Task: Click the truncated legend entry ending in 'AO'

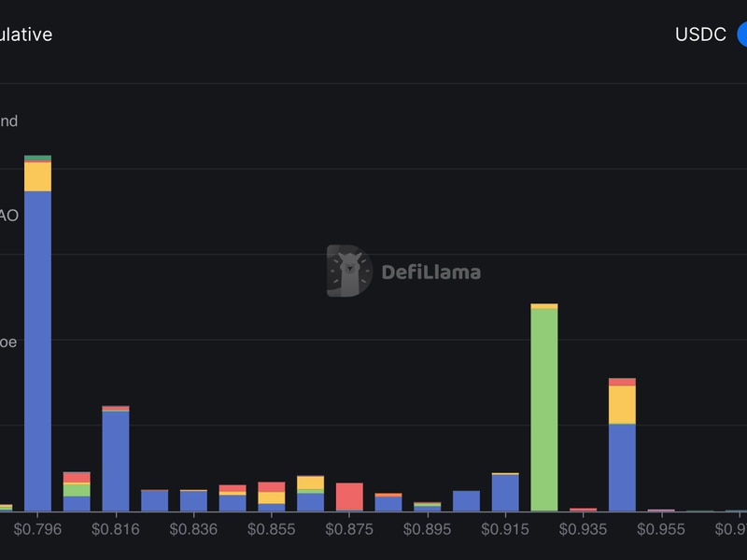Action: 9,216
